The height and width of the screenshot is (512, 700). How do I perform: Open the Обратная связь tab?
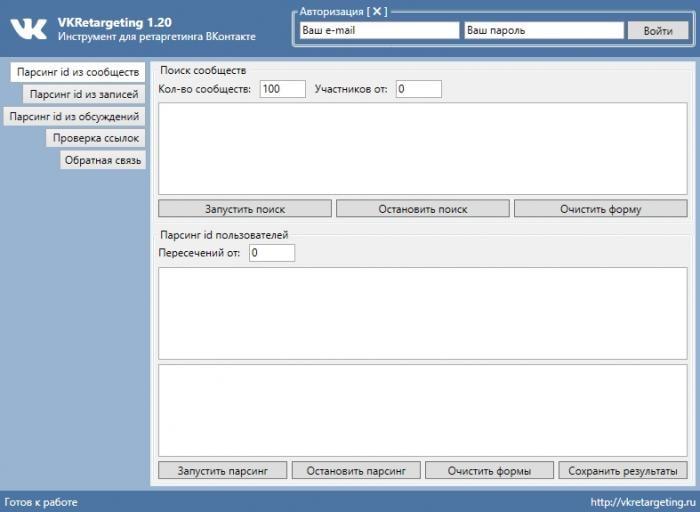[103, 160]
